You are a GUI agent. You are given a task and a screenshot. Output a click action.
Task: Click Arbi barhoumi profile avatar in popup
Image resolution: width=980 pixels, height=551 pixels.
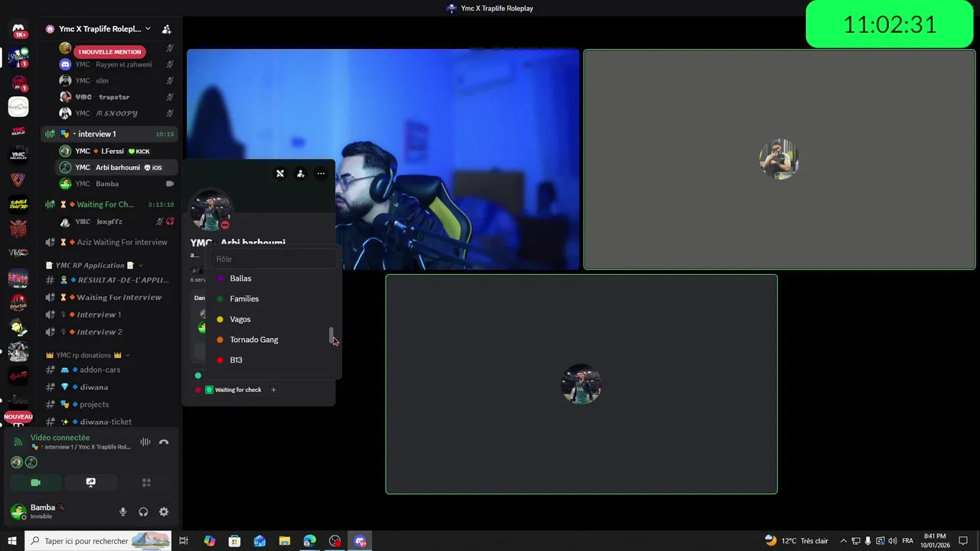point(211,211)
